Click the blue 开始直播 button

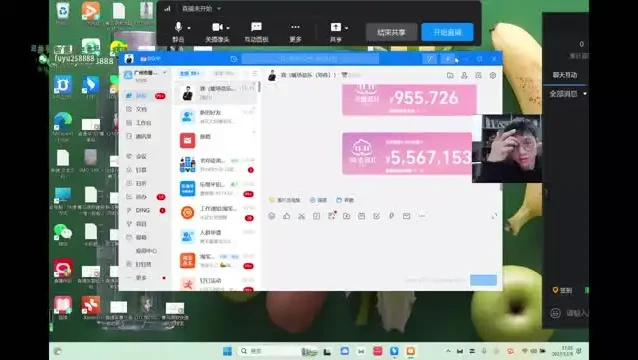[x=447, y=32]
